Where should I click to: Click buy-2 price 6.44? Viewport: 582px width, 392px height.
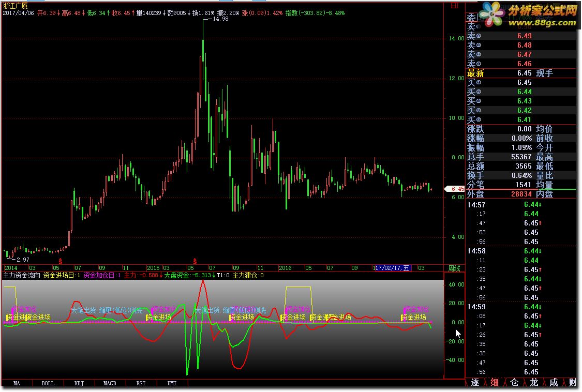[525, 92]
